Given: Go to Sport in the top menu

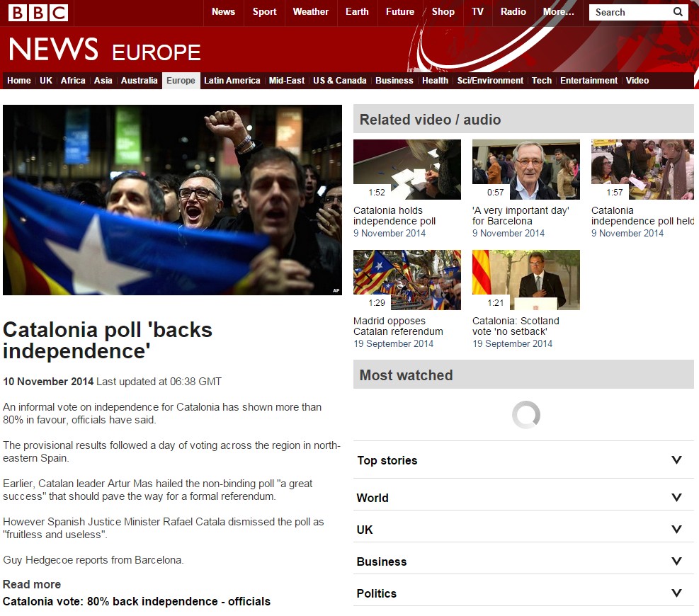Looking at the screenshot, I should (264, 12).
